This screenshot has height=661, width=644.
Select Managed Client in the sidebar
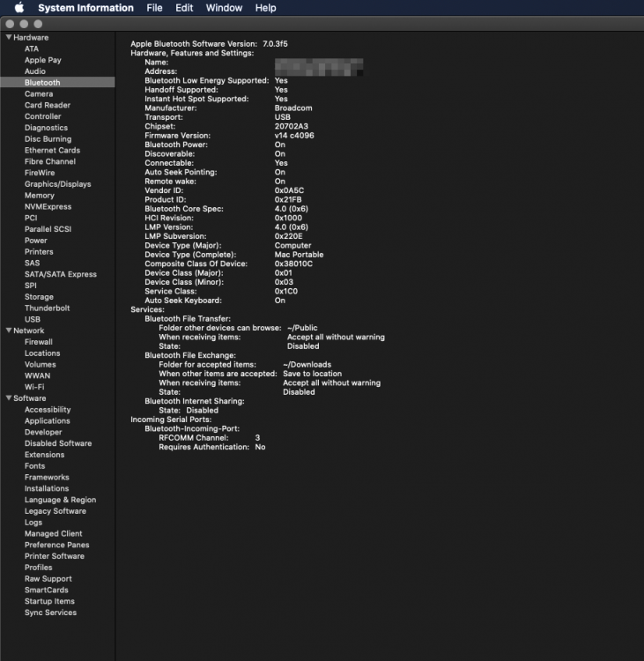pos(53,534)
